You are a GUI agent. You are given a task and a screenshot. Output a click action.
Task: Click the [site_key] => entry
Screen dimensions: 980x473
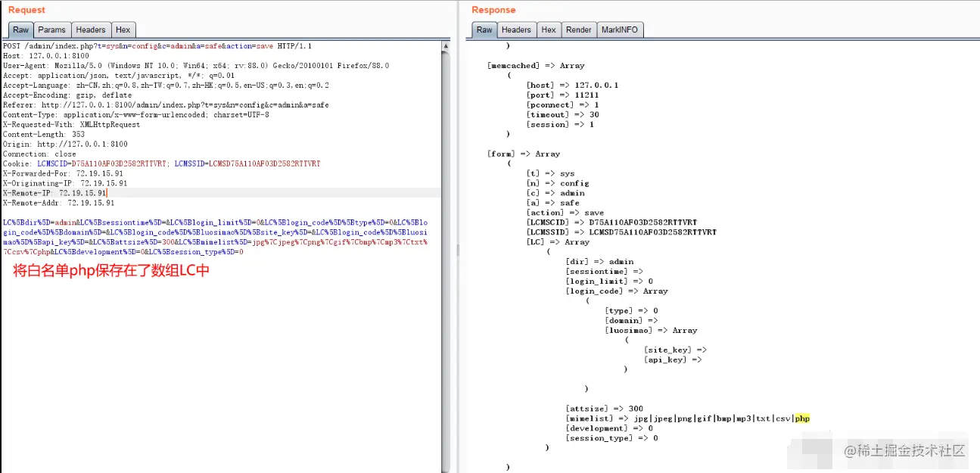click(675, 350)
